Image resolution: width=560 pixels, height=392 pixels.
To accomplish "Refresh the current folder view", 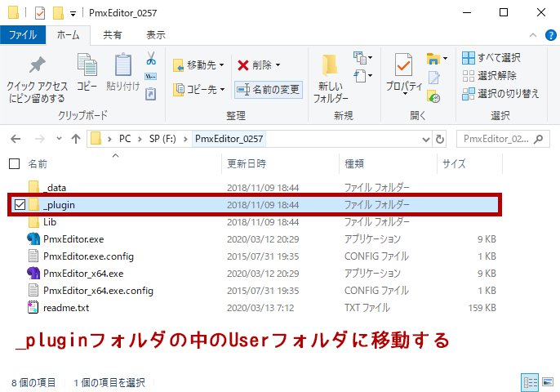I will 440,139.
